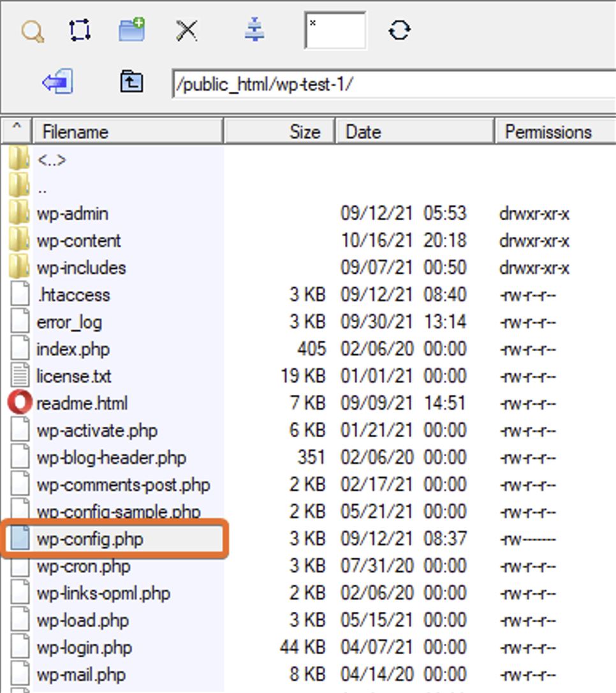Click the 19 KB size of license.txt
The width and height of the screenshot is (616, 693).
304,376
